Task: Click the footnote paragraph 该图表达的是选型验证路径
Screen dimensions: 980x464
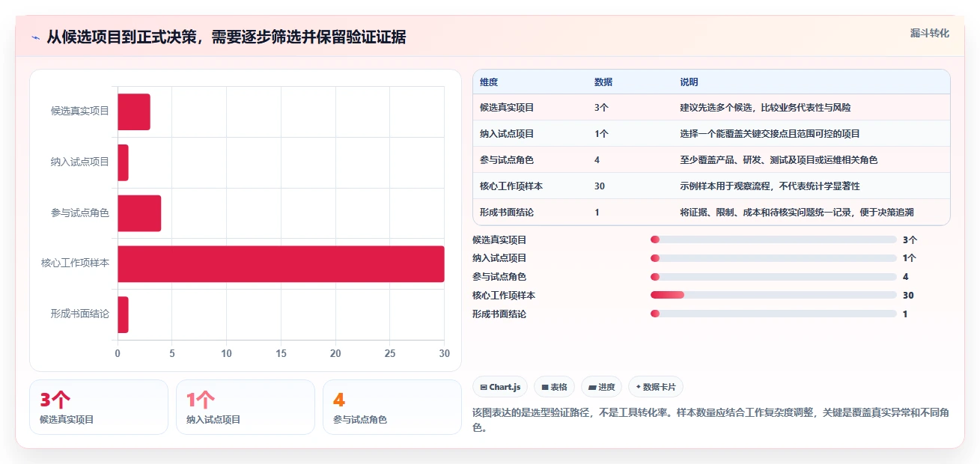Action: point(711,421)
